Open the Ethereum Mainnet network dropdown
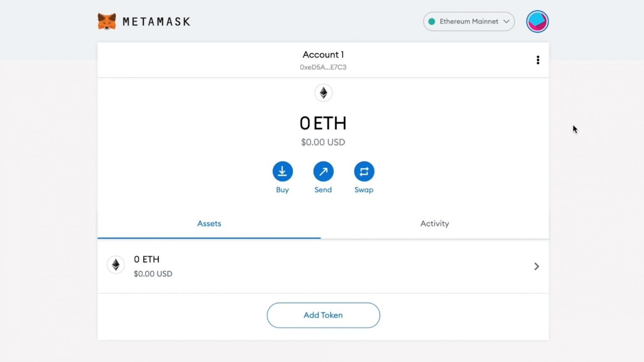Screen dimensions: 644x362 (x=468, y=21)
